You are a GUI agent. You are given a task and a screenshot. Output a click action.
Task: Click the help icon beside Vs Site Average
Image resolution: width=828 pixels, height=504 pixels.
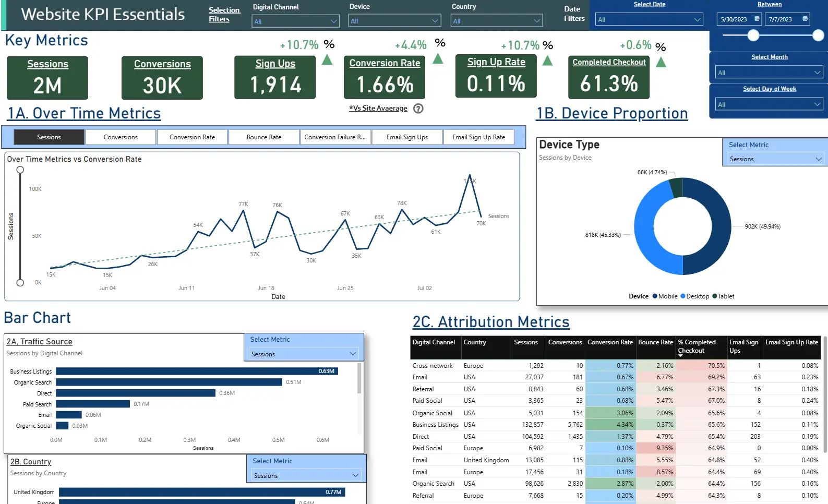[418, 109]
